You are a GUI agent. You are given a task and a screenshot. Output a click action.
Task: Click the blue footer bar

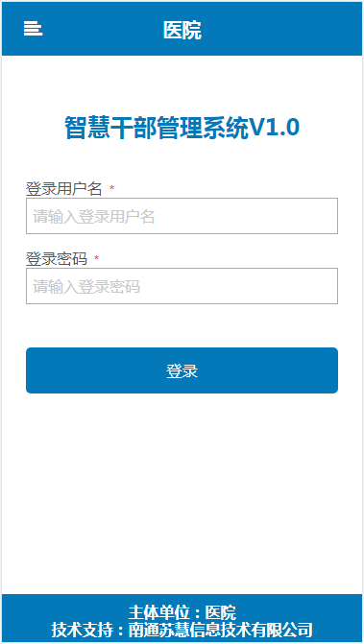click(182, 618)
